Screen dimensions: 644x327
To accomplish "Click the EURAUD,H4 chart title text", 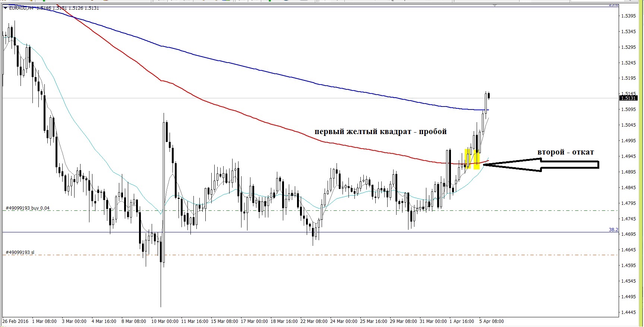I will tap(20, 8).
